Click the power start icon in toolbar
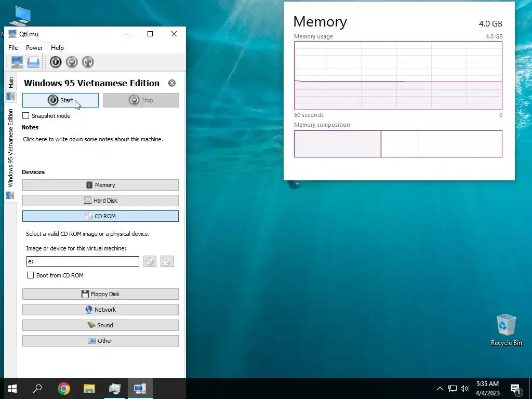Image resolution: width=532 pixels, height=399 pixels. coord(56,62)
